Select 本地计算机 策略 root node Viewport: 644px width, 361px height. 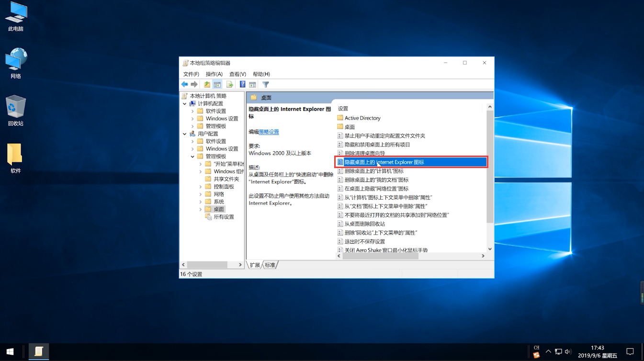point(204,96)
